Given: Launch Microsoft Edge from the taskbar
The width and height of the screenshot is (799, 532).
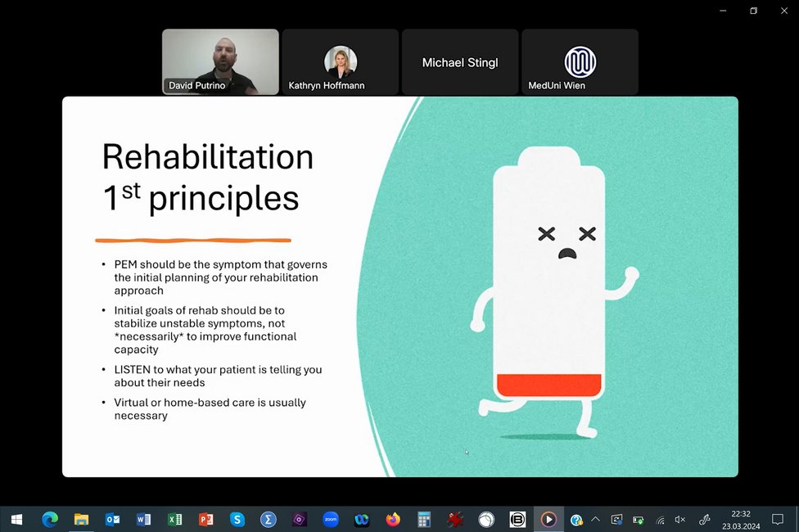Looking at the screenshot, I should click(x=50, y=519).
